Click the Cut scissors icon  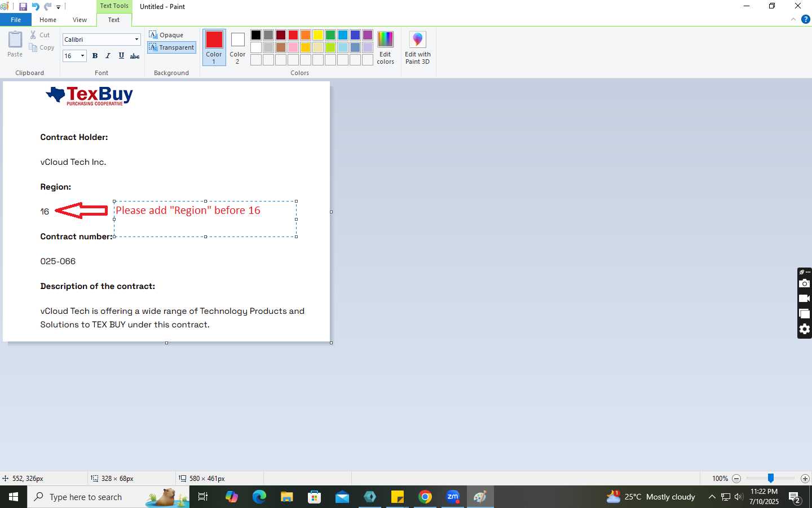tap(33, 35)
